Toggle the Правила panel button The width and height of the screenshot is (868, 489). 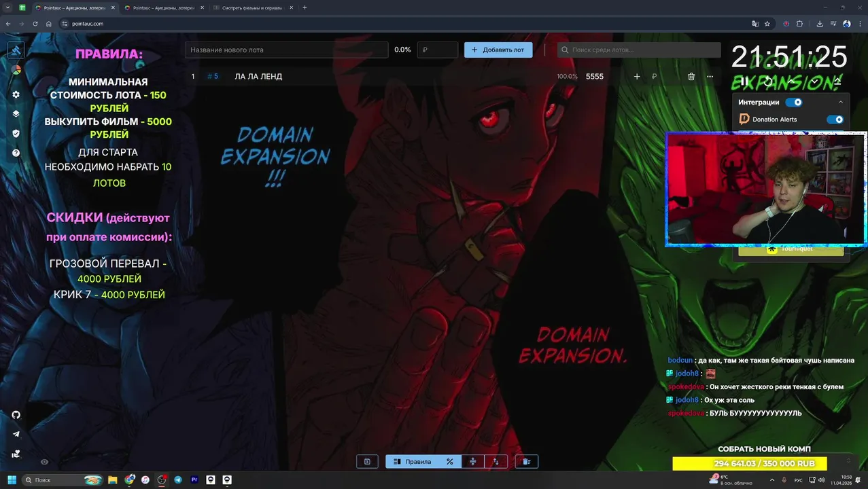click(412, 462)
